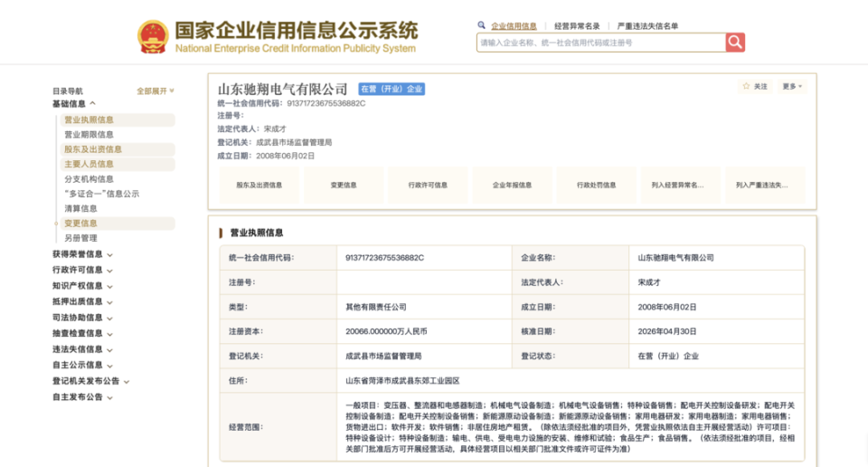Click the 在营（开业）企业 status badge
Image resolution: width=868 pixels, height=467 pixels.
[392, 89]
